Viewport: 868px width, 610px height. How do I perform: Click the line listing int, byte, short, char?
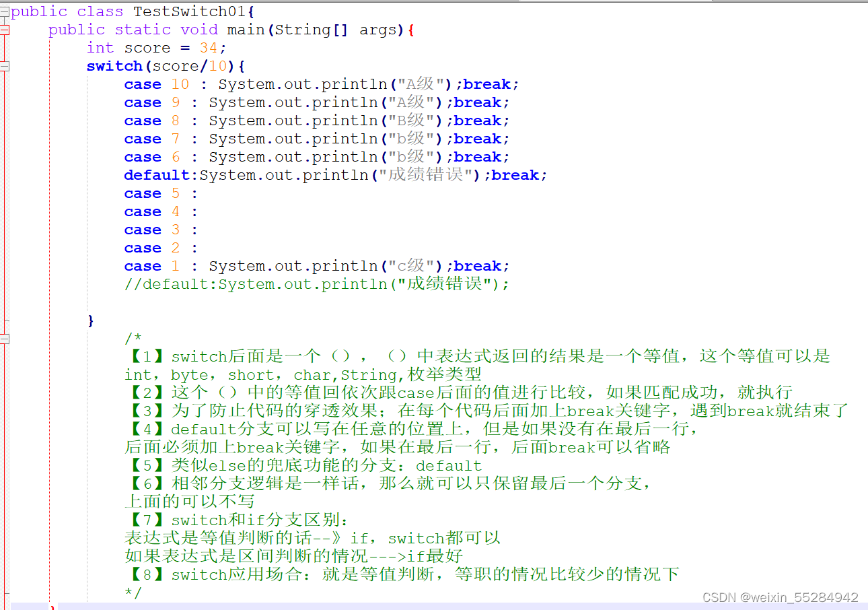(303, 374)
